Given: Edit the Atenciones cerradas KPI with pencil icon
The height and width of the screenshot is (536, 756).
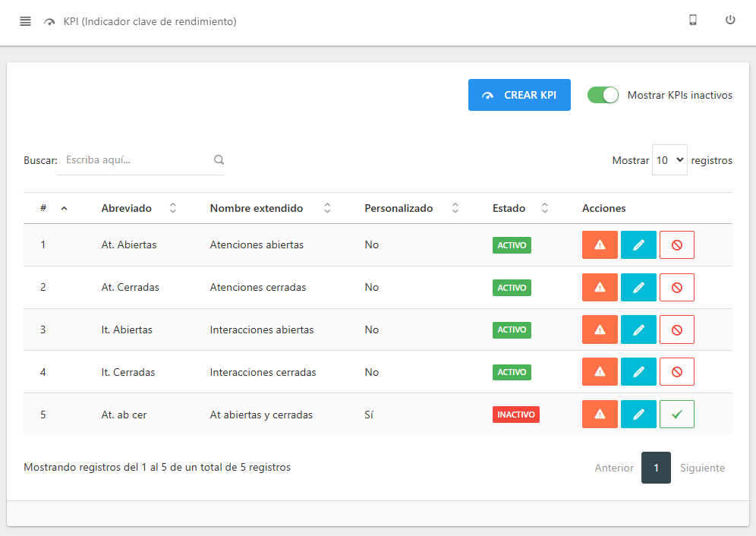Looking at the screenshot, I should [638, 287].
